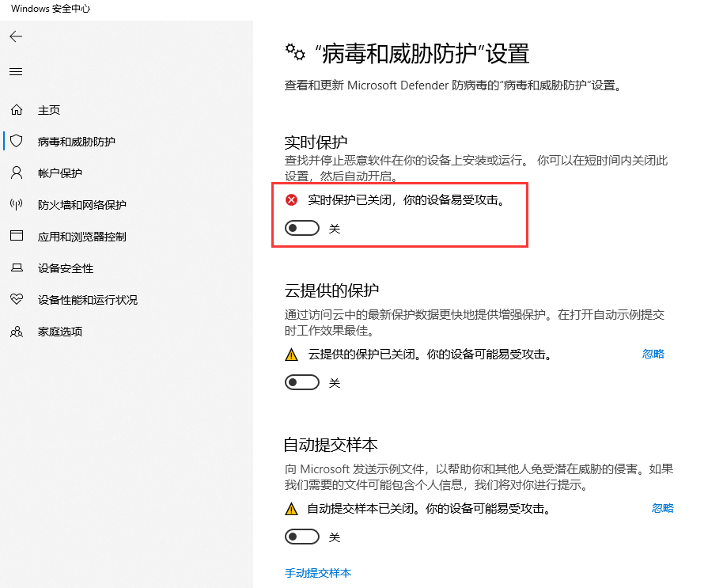Open 家庭选项 section
Viewport: 723px width, 588px height.
pos(60,332)
